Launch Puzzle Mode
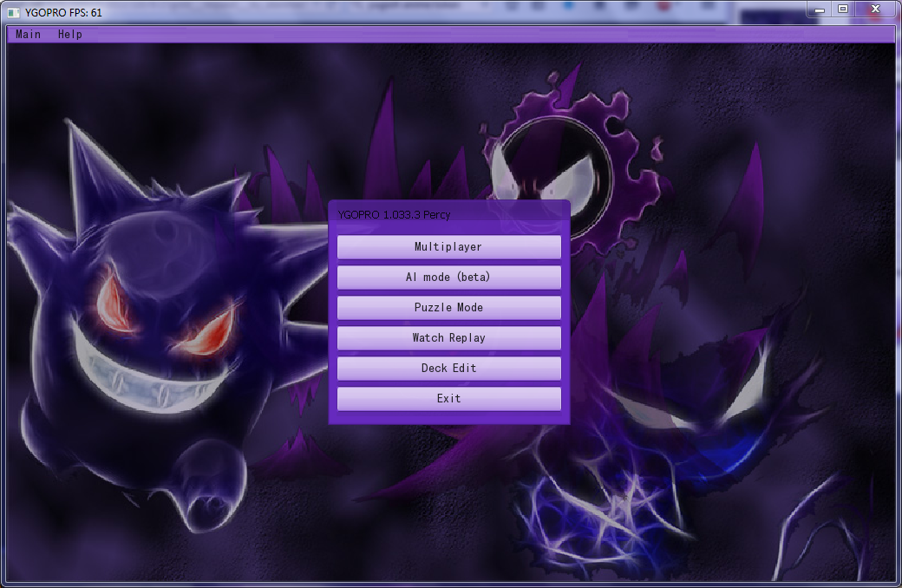Image resolution: width=902 pixels, height=588 pixels. [x=448, y=308]
